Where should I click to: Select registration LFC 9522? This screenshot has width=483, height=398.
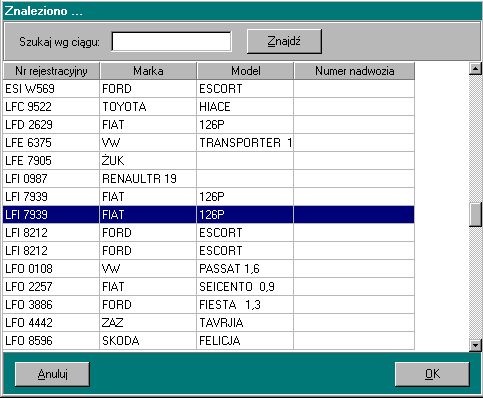click(51, 107)
